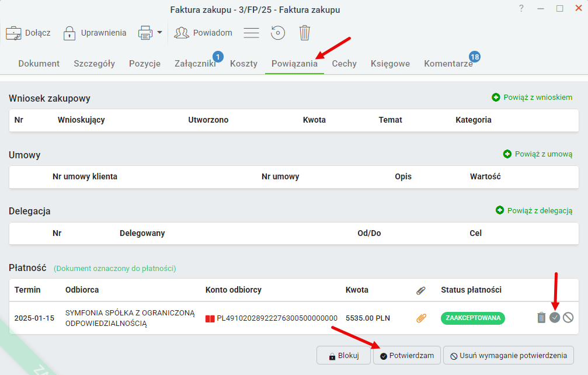Click Usuń wymaganie potwierdzenia button

click(509, 356)
